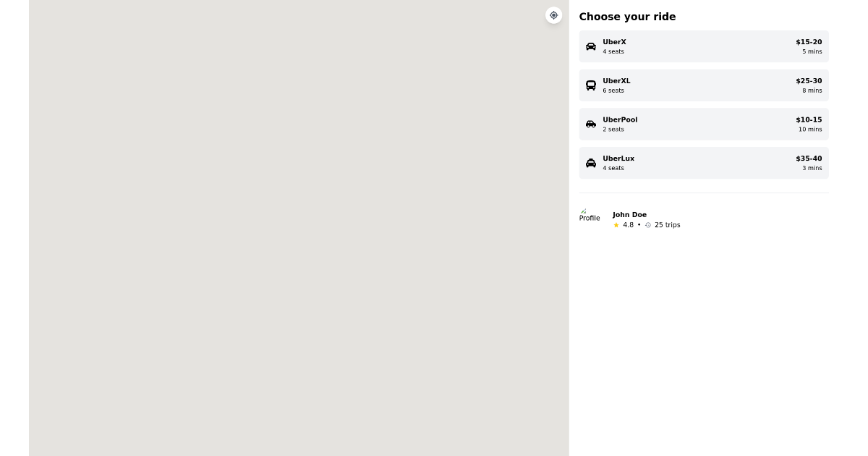Screen dimensions: 868x456
Task: Click the UberX car icon
Action: [591, 46]
